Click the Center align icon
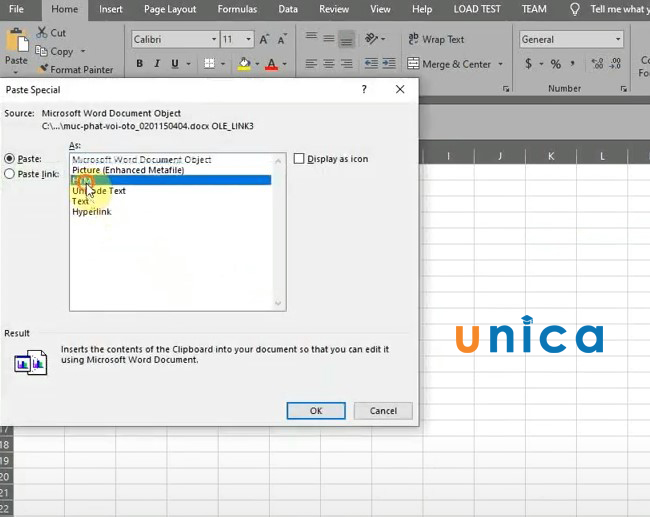The width and height of the screenshot is (650, 517). click(x=329, y=64)
